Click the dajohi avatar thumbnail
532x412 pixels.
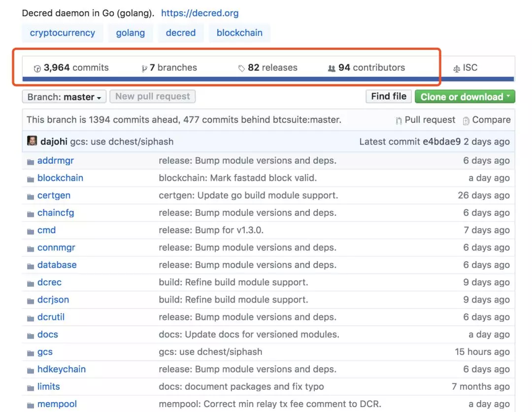pyautogui.click(x=32, y=141)
